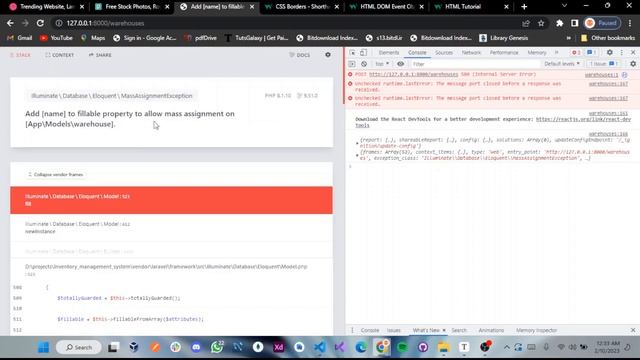Switch to HTML Tutorial browser tab
Viewport: 640px width, 360px height.
pos(471,7)
